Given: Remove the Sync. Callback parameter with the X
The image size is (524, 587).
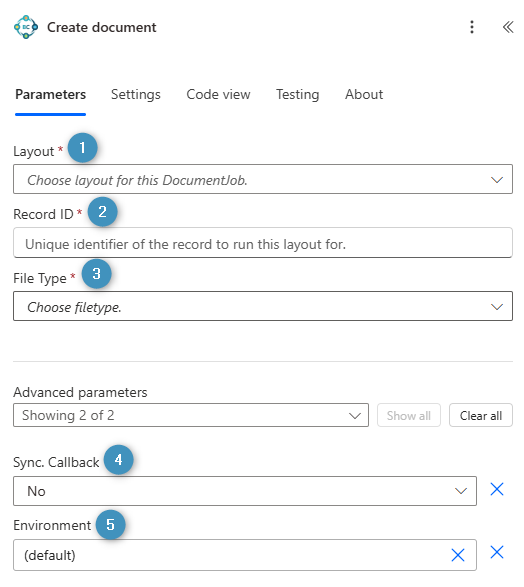Looking at the screenshot, I should point(497,489).
